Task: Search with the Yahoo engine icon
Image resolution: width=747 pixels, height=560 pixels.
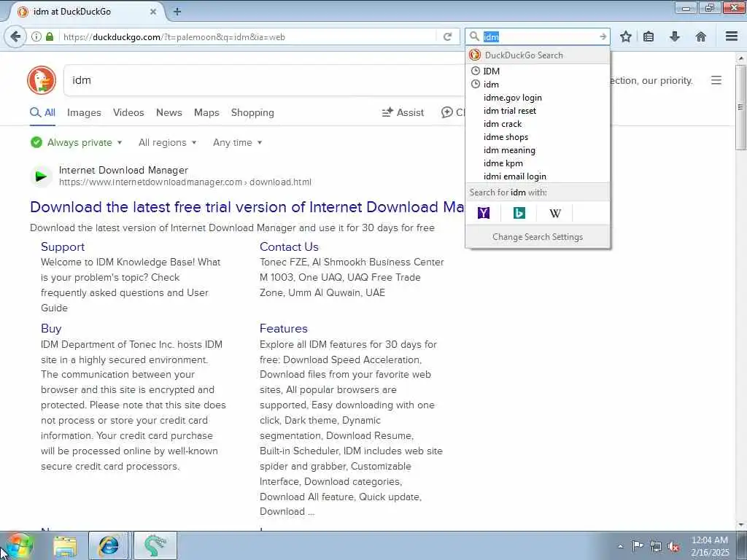Action: (x=484, y=213)
